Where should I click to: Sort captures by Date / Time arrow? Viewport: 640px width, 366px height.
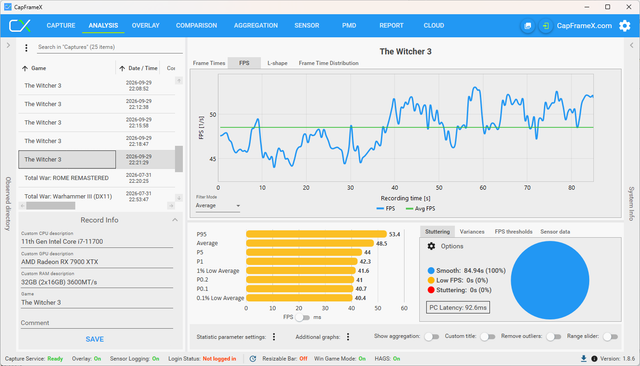[122, 69]
